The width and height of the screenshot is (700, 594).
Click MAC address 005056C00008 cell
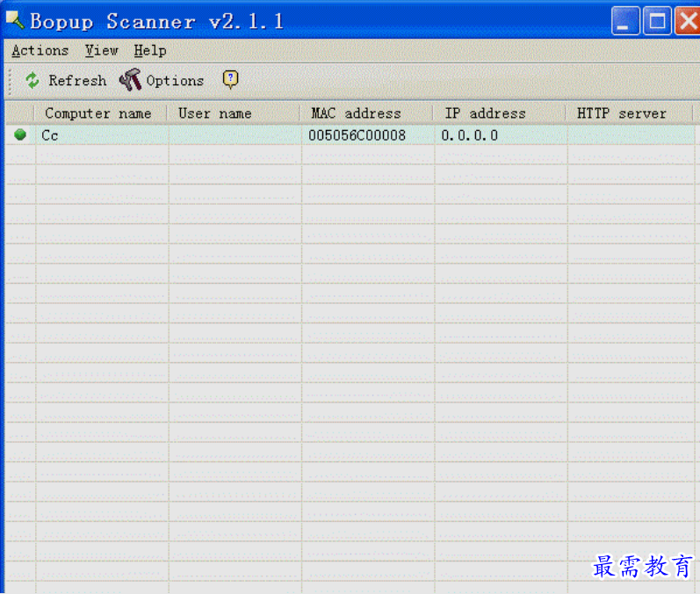tap(357, 134)
